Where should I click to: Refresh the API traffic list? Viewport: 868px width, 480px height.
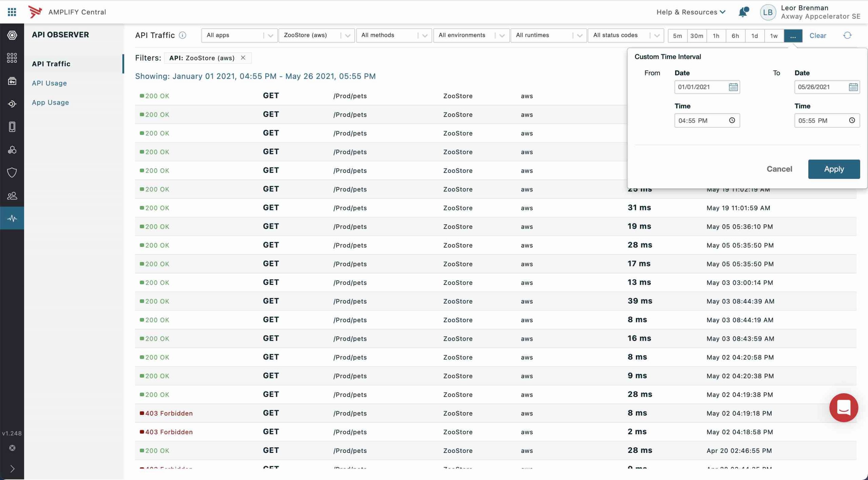click(847, 35)
